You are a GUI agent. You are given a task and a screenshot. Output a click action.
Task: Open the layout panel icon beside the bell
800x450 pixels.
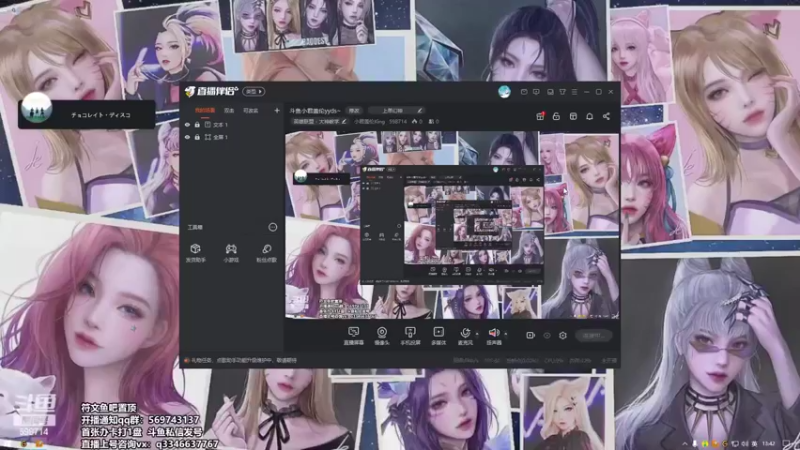(x=573, y=116)
